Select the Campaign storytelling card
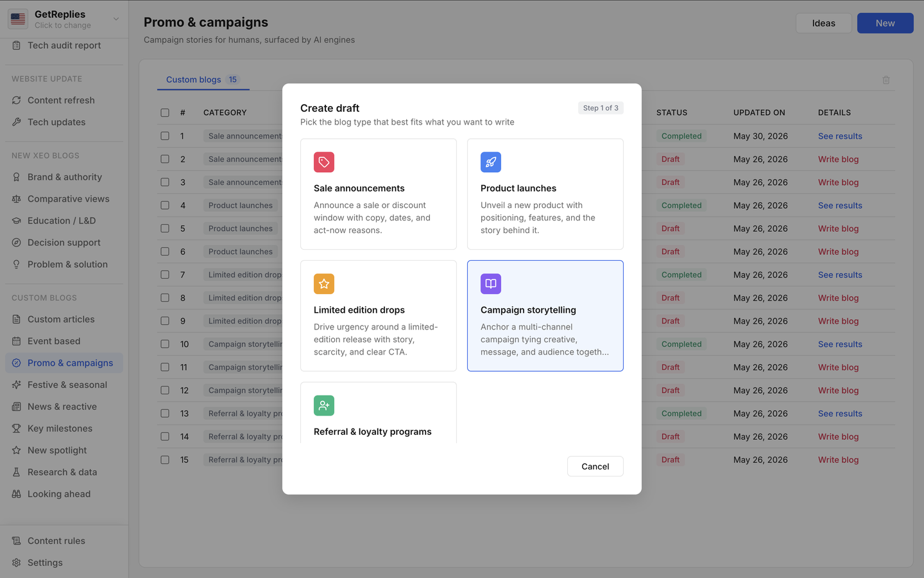The image size is (924, 578). pyautogui.click(x=545, y=316)
